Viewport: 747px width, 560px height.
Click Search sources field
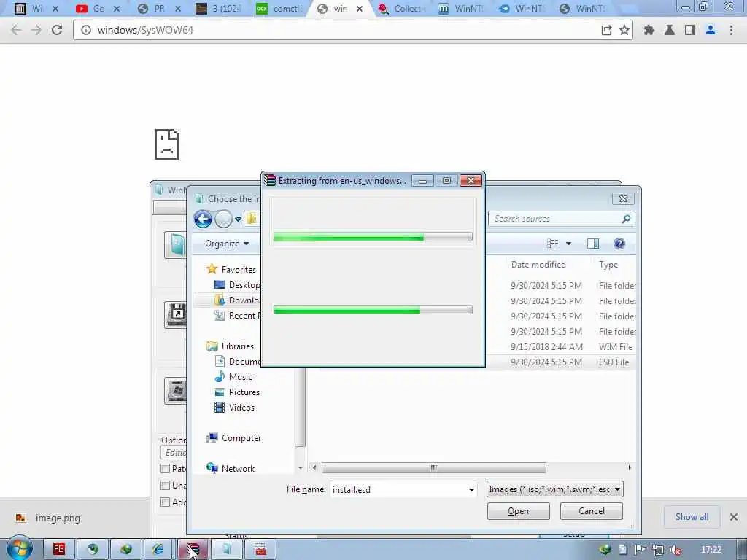tap(555, 219)
